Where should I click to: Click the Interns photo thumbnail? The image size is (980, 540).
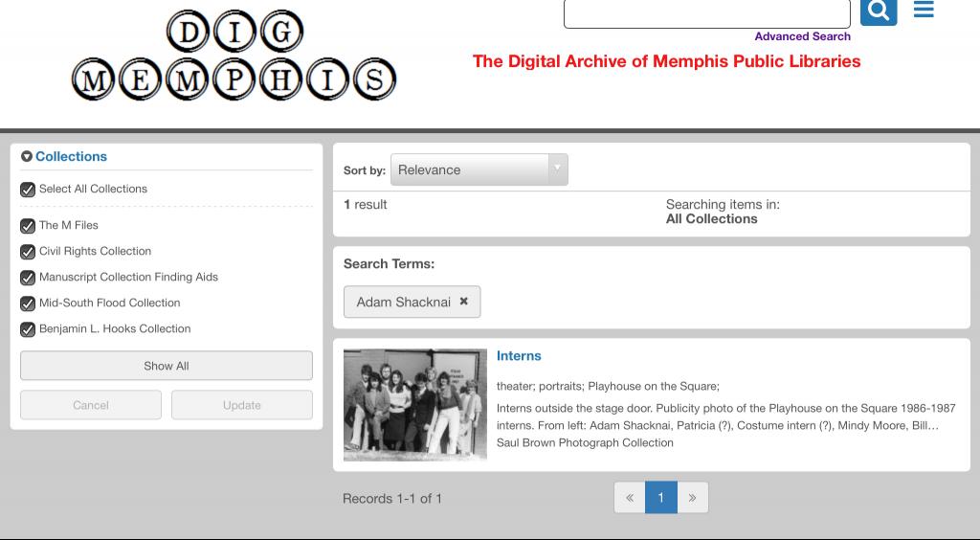pos(415,404)
